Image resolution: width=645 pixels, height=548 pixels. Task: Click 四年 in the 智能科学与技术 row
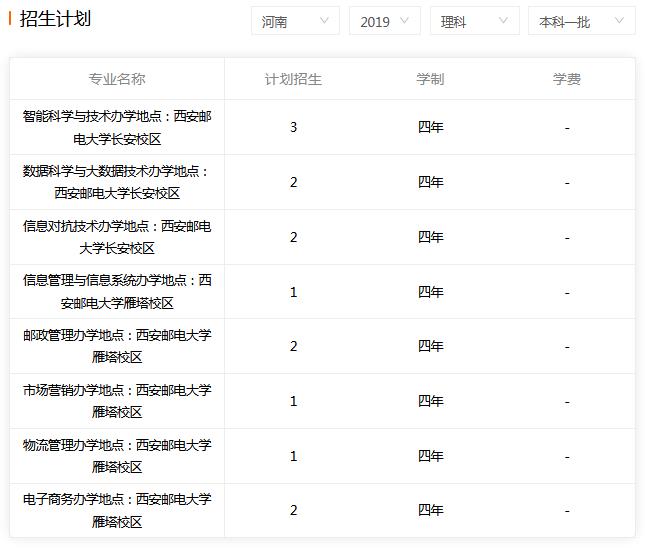pyautogui.click(x=431, y=127)
